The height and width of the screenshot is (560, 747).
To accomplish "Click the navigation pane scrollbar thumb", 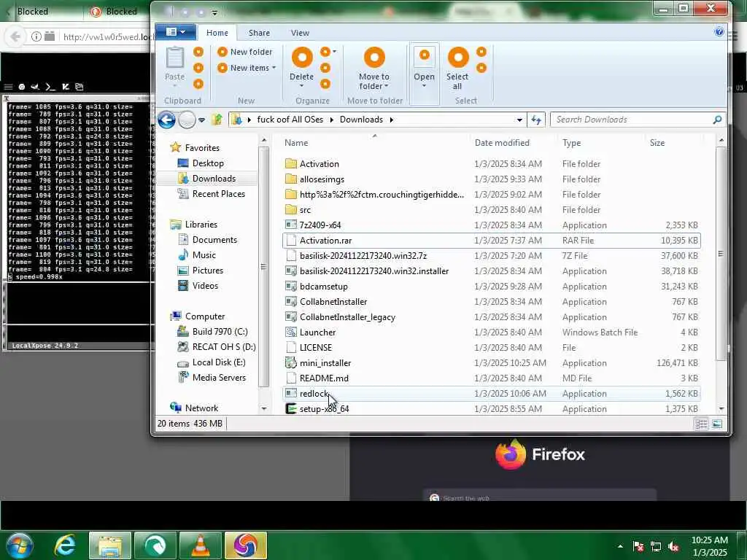I will click(x=264, y=267).
